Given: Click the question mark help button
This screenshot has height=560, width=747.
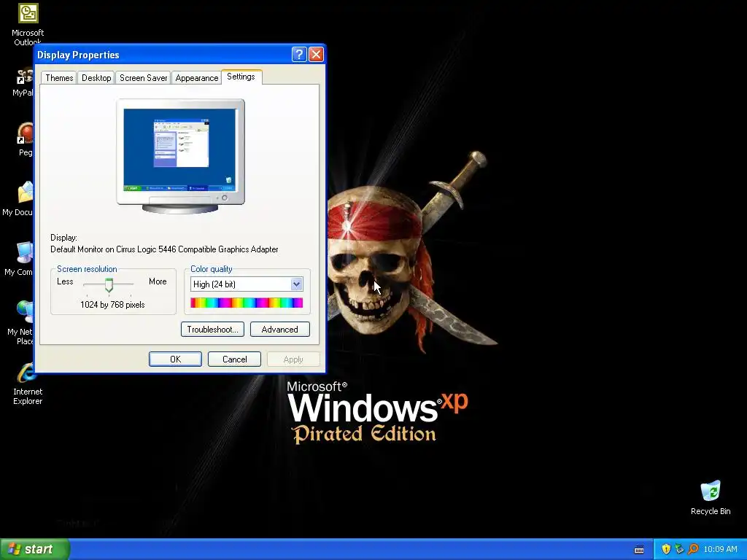Looking at the screenshot, I should coord(298,54).
